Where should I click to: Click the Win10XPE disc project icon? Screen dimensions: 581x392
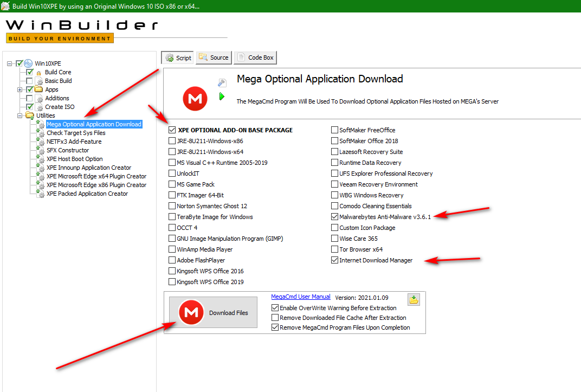(x=28, y=63)
